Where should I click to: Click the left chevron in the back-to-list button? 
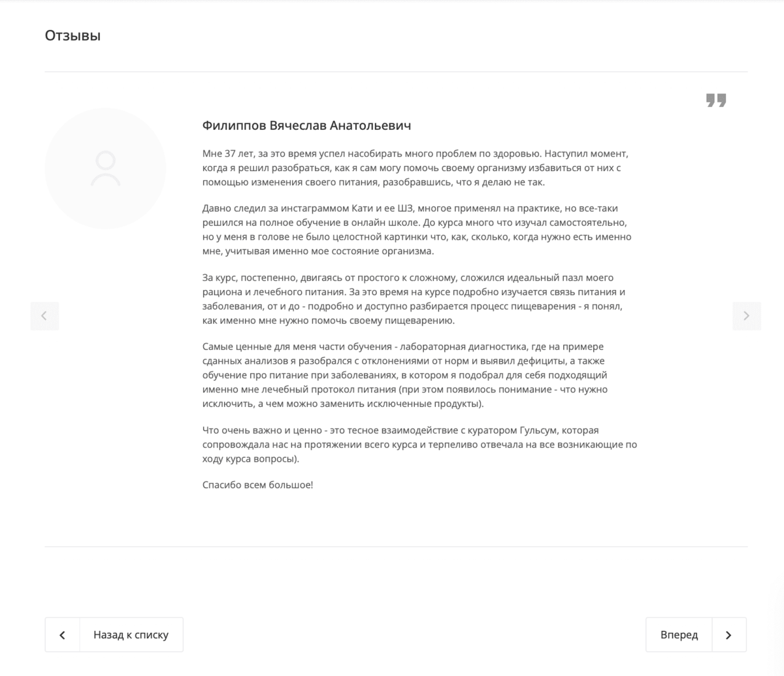(x=63, y=635)
